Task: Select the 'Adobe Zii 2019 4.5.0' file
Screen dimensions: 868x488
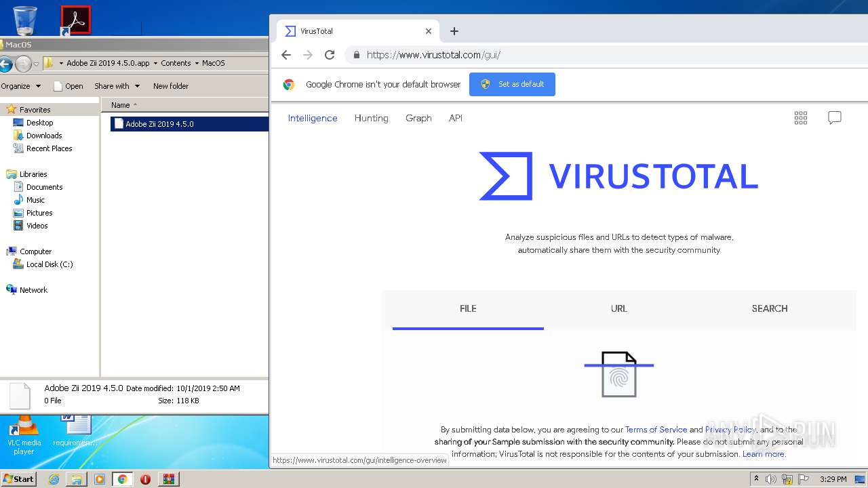Action: [x=189, y=124]
